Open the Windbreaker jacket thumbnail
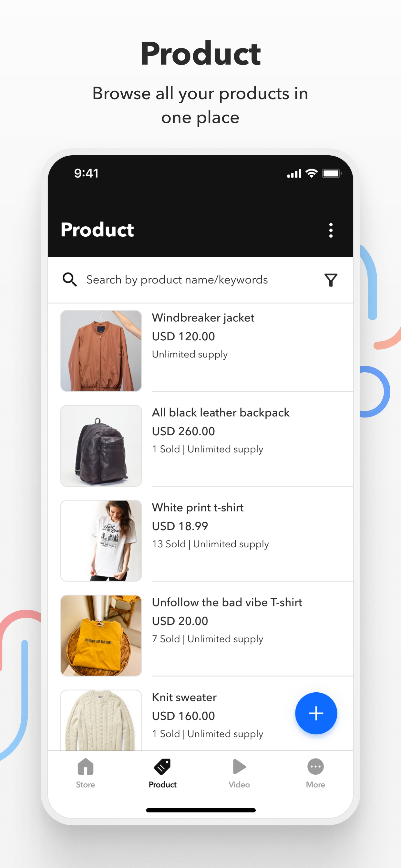Image resolution: width=401 pixels, height=868 pixels. click(x=101, y=350)
